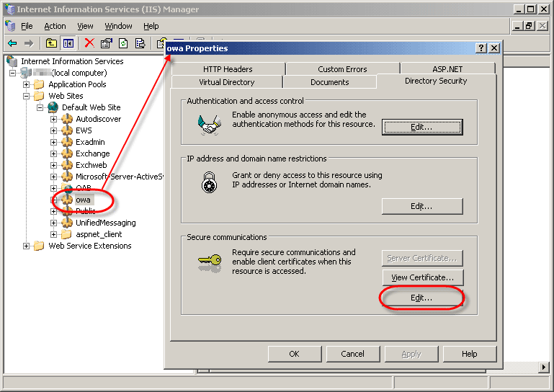Open the Window menu
Image resolution: width=554 pixels, height=392 pixels.
118,26
